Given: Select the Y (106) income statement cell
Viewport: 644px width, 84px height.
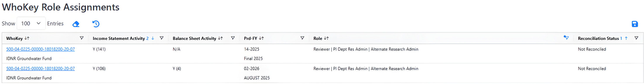Looking at the screenshot, I should (x=99, y=69).
